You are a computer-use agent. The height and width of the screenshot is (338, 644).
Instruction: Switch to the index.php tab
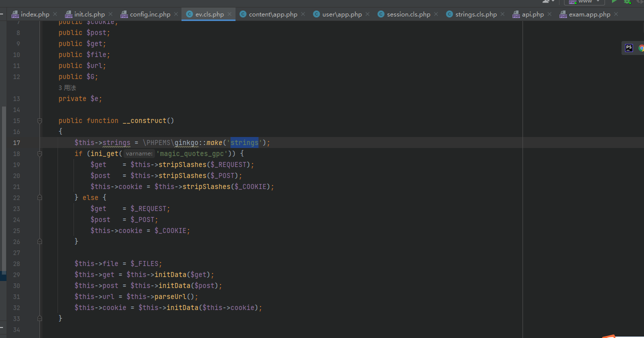35,14
